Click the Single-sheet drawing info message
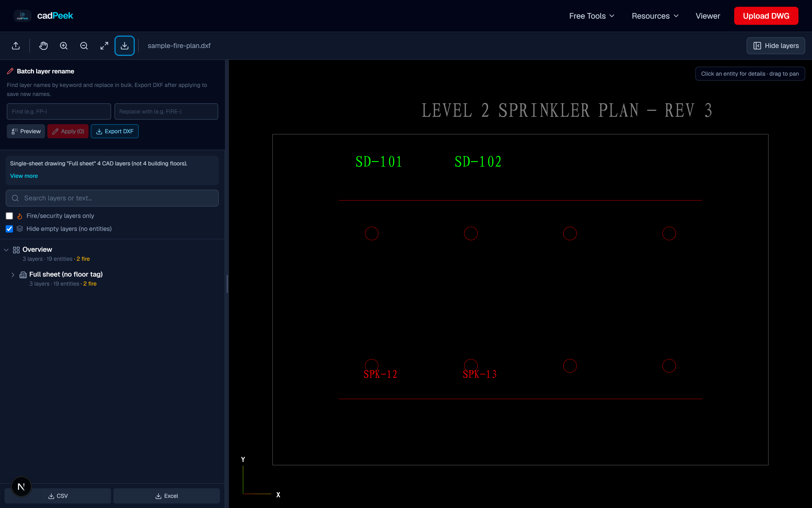The width and height of the screenshot is (812, 508). point(99,164)
